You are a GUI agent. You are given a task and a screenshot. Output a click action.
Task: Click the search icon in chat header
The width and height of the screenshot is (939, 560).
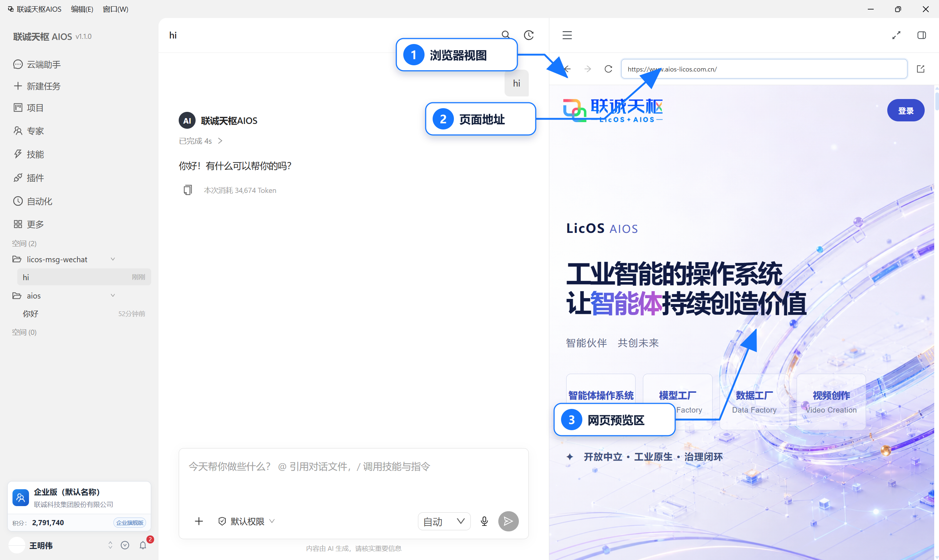point(506,35)
